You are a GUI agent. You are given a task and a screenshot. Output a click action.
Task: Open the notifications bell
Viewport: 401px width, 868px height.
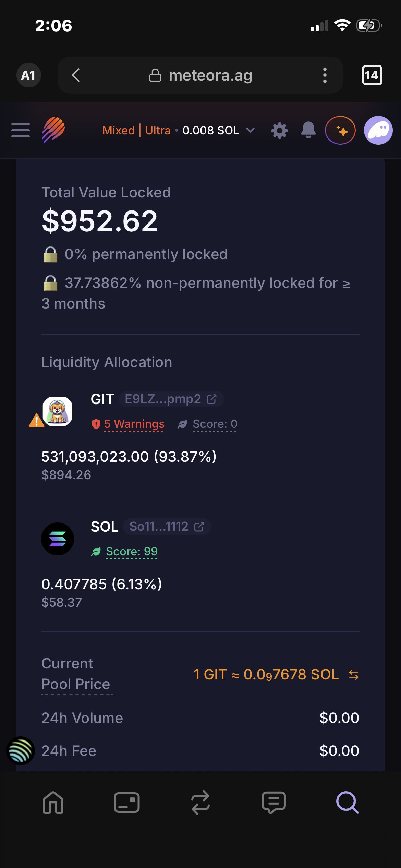click(x=308, y=130)
